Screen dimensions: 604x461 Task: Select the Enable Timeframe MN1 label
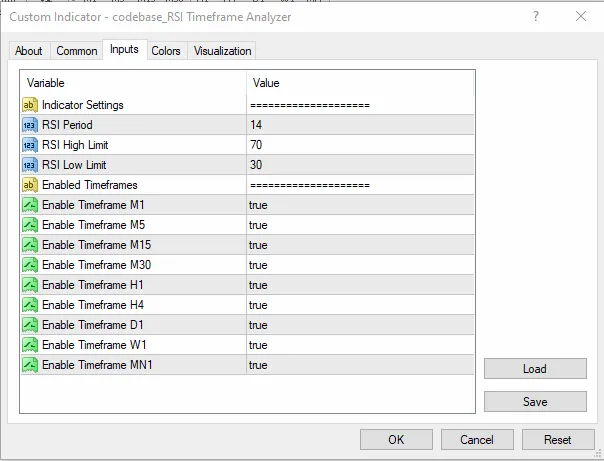[97, 365]
